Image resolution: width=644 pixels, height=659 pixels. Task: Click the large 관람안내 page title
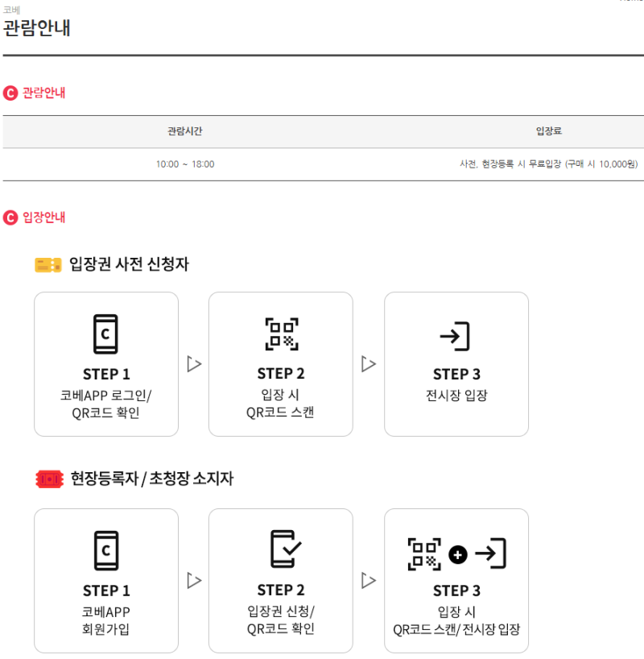point(36,28)
